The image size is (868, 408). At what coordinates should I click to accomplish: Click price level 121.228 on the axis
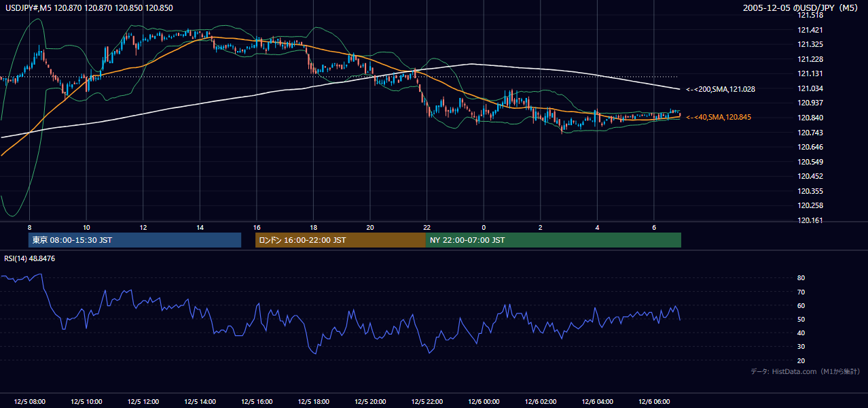coord(810,59)
